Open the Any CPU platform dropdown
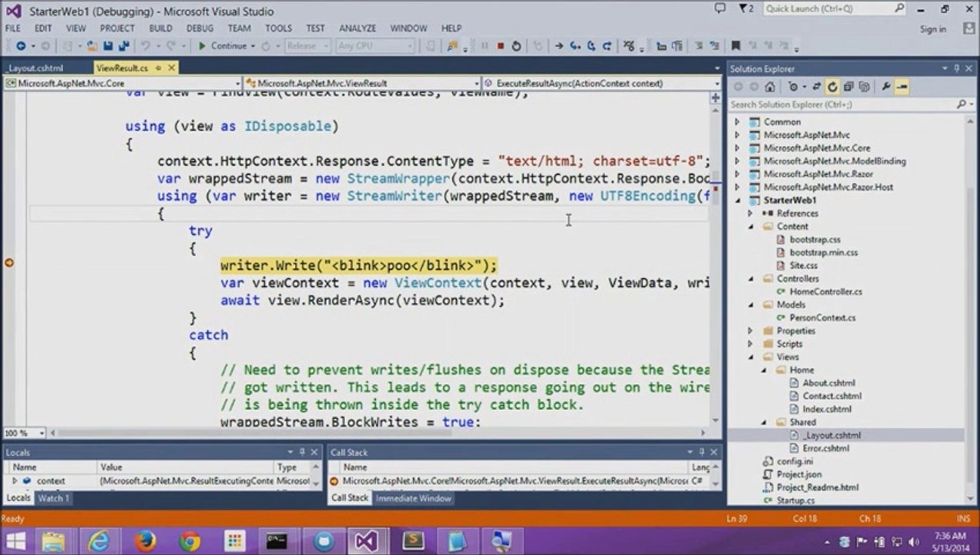This screenshot has width=980, height=555. pos(374,45)
